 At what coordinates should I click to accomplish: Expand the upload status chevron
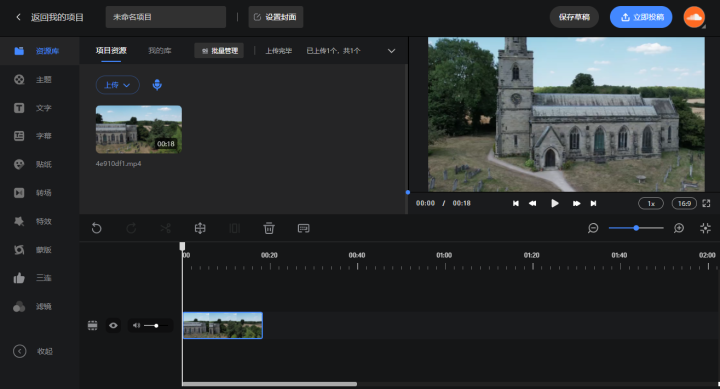click(x=391, y=51)
